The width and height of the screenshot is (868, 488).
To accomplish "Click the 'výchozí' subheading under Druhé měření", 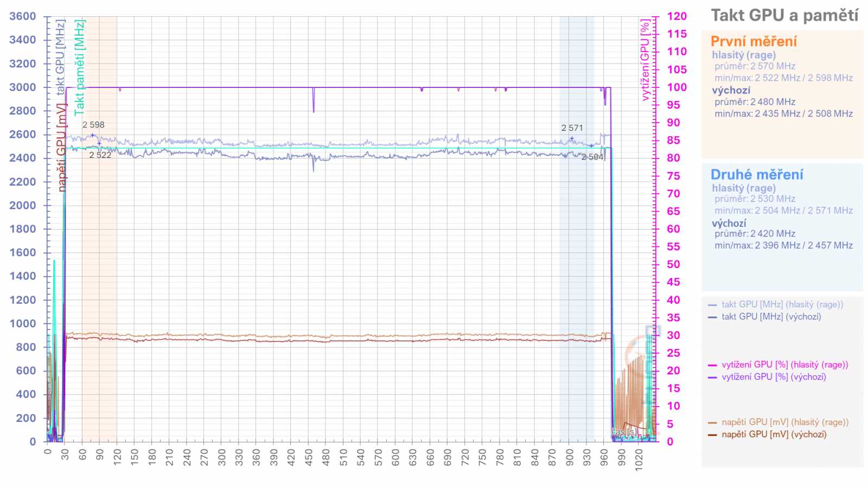I will pyautogui.click(x=729, y=223).
